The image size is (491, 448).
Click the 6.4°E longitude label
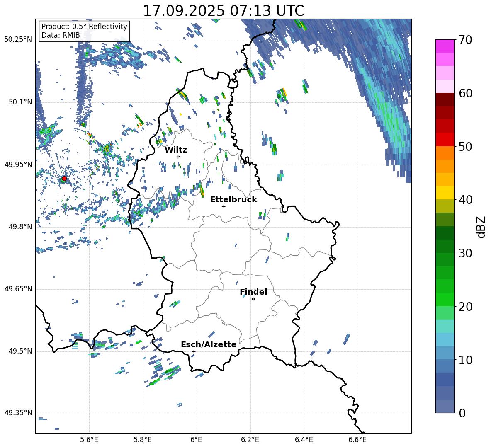pos(304,440)
